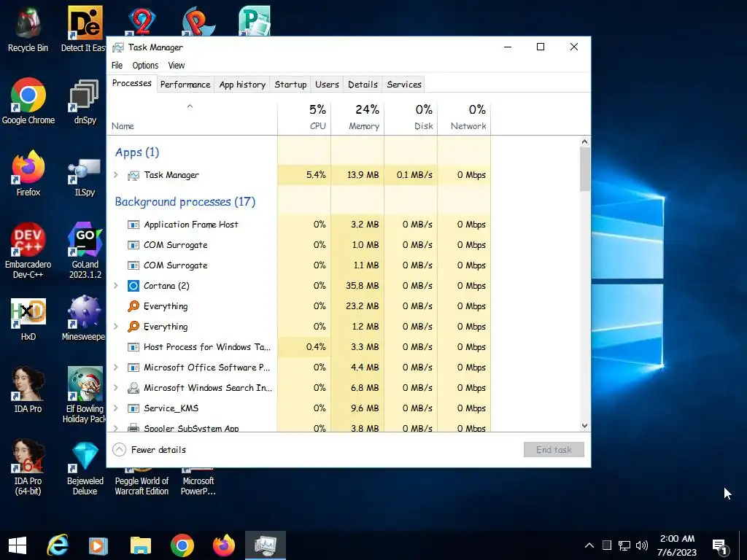The width and height of the screenshot is (747, 560).
Task: Sort by Disk column header
Action: pos(411,117)
